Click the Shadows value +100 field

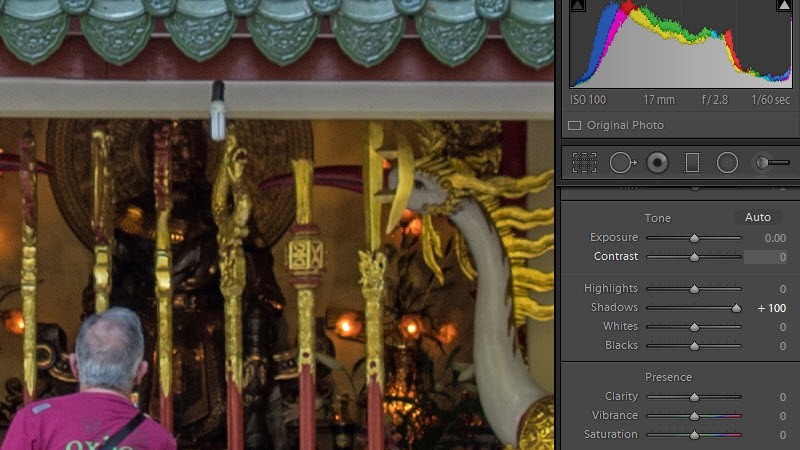pos(771,308)
